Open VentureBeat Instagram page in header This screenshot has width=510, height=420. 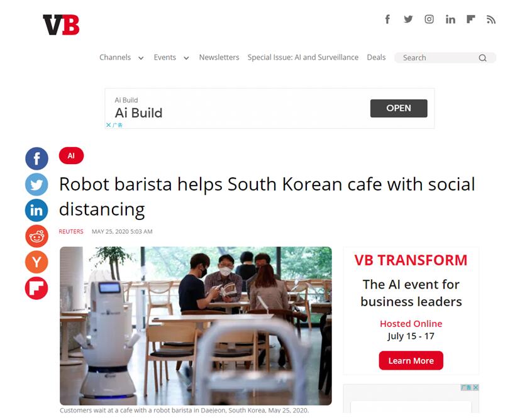pos(429,19)
